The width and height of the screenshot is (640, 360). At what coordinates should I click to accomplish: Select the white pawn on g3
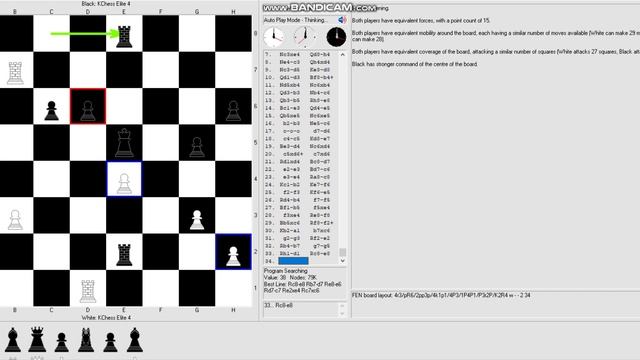(x=197, y=220)
